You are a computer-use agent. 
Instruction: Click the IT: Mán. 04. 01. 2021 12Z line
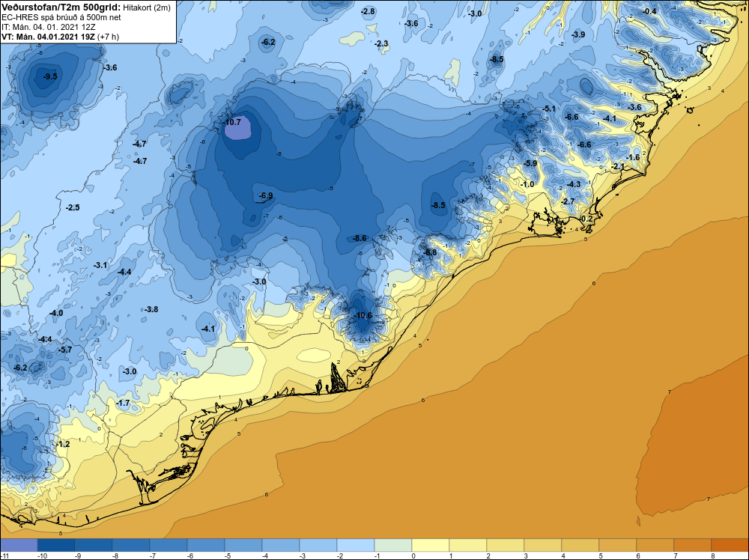coord(48,27)
